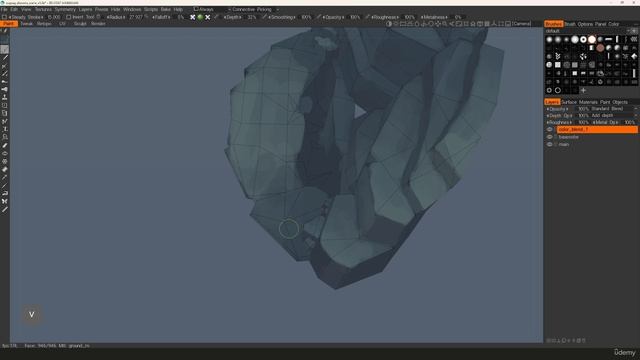The image size is (640, 360).
Task: Open the Freeze menu
Action: [x=101, y=9]
